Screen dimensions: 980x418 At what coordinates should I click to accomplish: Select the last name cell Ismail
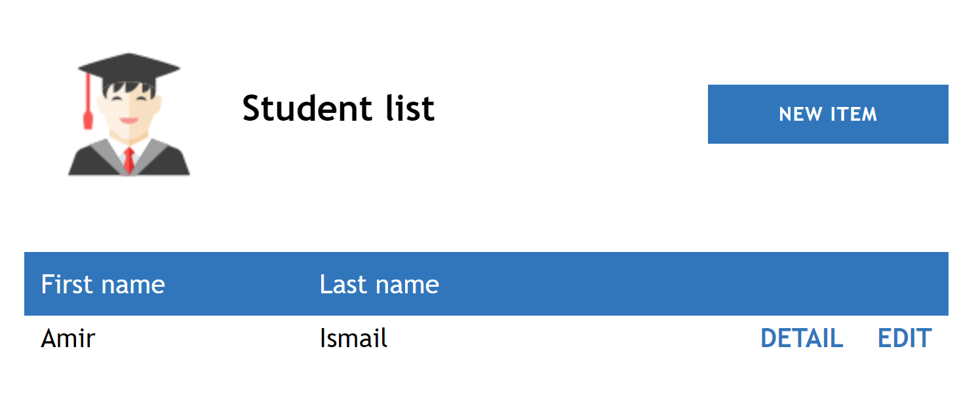click(x=353, y=339)
